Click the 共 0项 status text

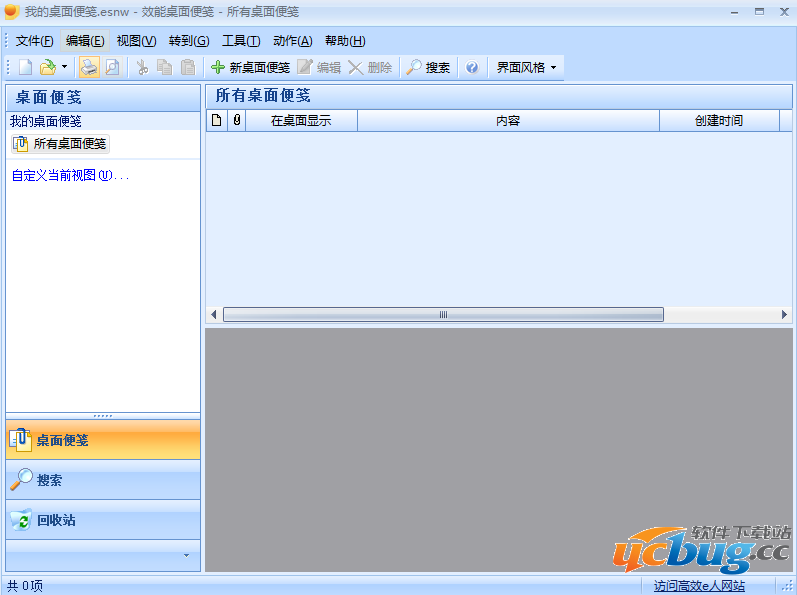24,586
